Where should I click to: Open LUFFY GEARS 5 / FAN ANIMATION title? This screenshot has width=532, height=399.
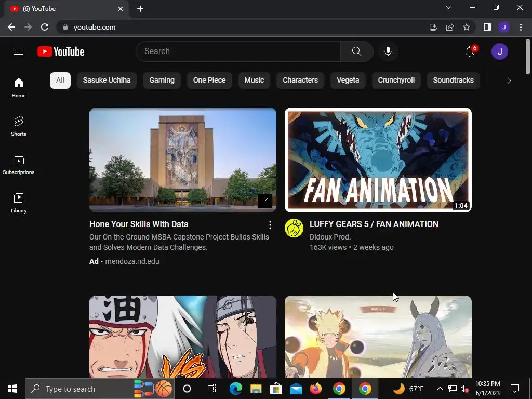point(374,224)
